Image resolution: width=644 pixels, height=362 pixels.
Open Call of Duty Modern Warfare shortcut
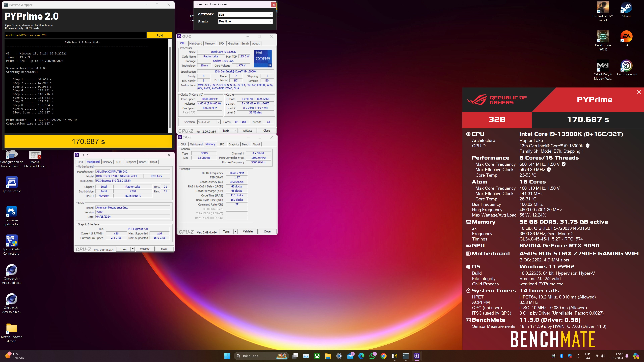click(x=603, y=70)
